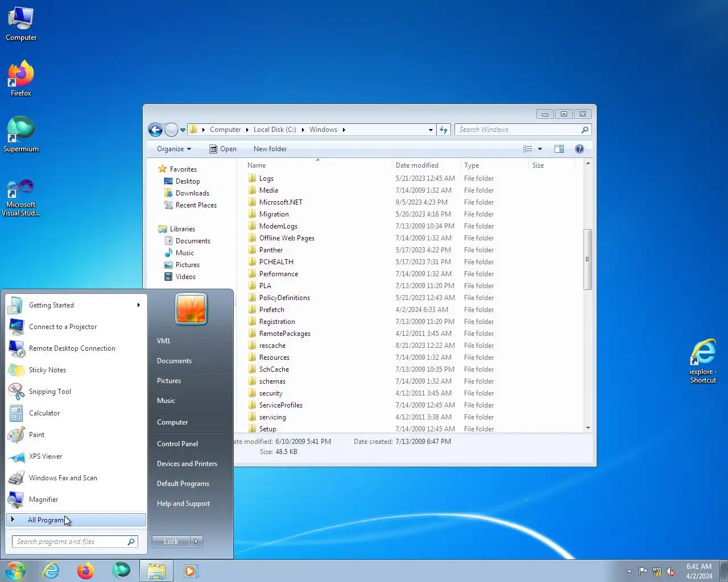This screenshot has width=728, height=582.
Task: Select Downloads in Favorites
Action: (x=192, y=193)
